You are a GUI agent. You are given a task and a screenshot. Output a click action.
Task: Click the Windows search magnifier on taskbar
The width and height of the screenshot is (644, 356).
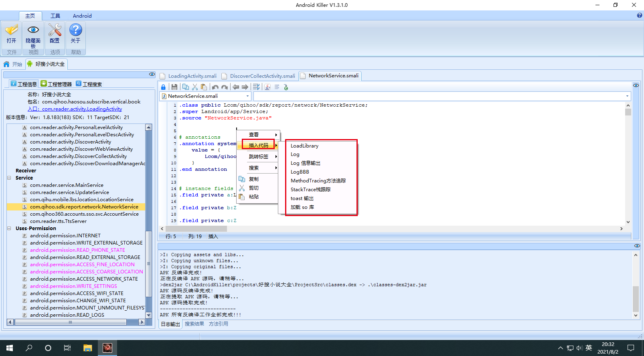(x=29, y=348)
